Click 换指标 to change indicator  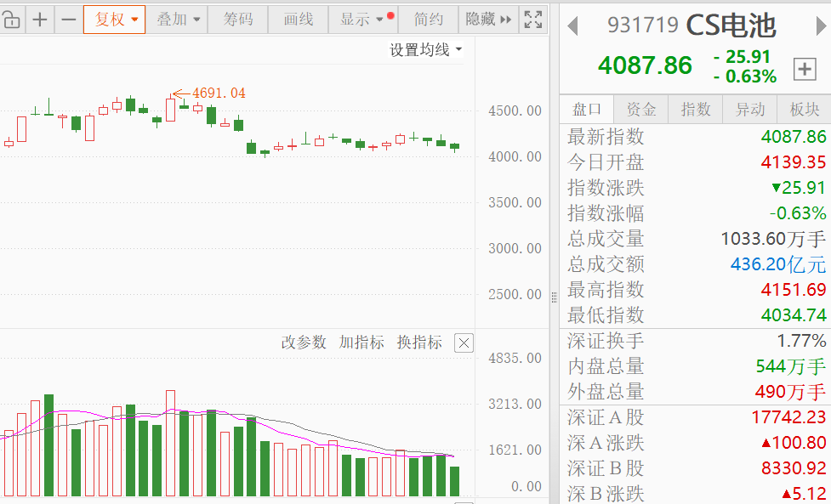[x=419, y=343]
